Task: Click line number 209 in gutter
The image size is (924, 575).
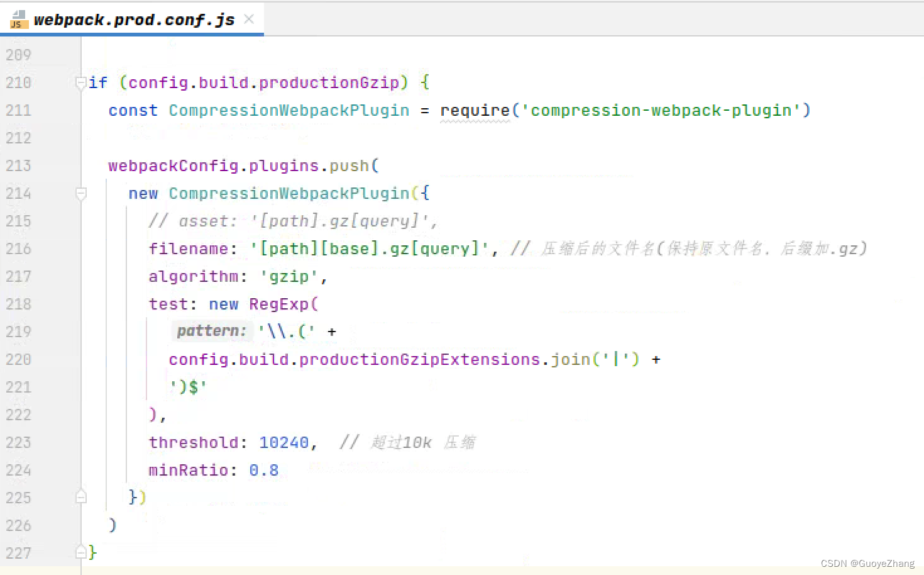Action: [18, 55]
